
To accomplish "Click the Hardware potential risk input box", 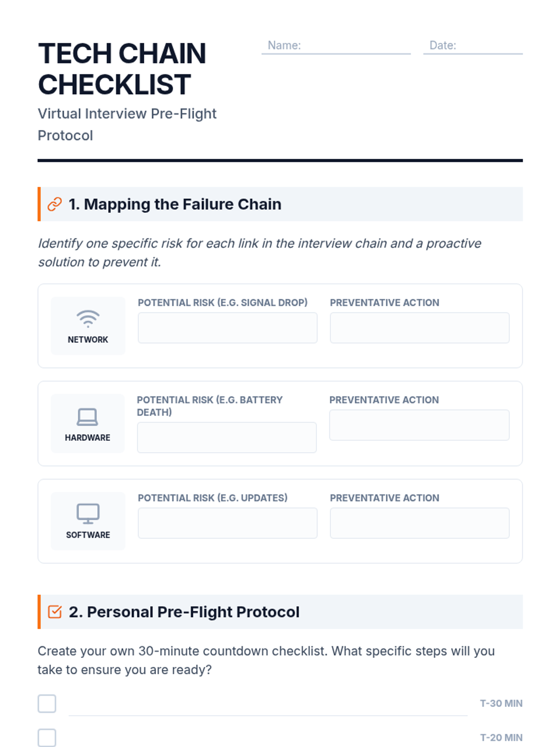I will point(227,437).
